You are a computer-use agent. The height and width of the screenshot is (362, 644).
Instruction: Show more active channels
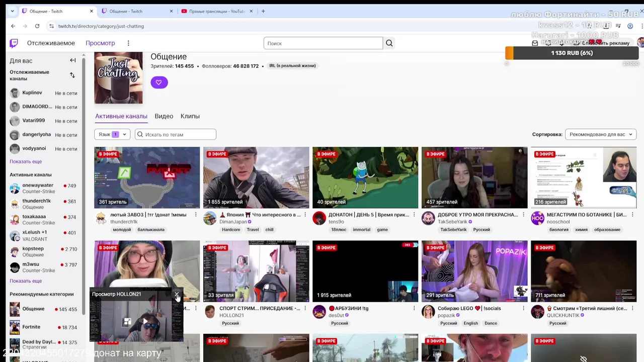[26, 281]
